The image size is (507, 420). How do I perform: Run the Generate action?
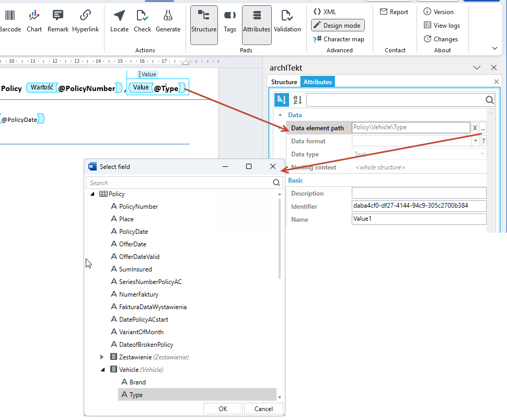168,21
